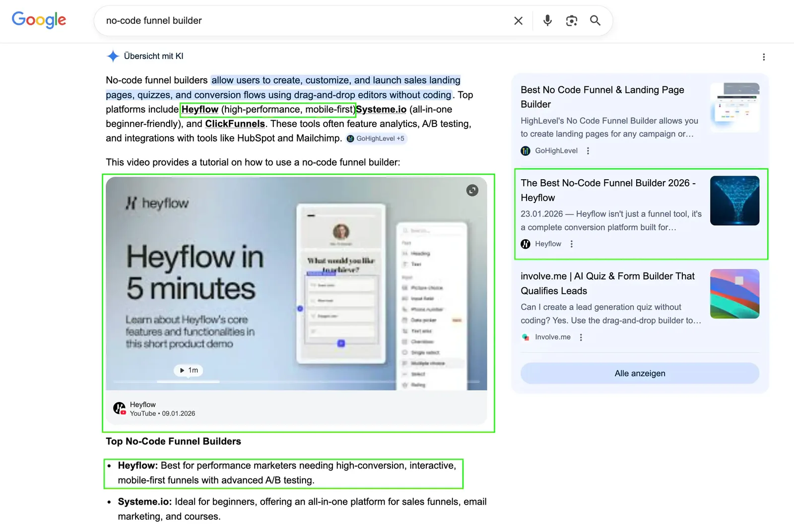Open options menu next to Heyflow source
This screenshot has height=532, width=794.
[572, 244]
